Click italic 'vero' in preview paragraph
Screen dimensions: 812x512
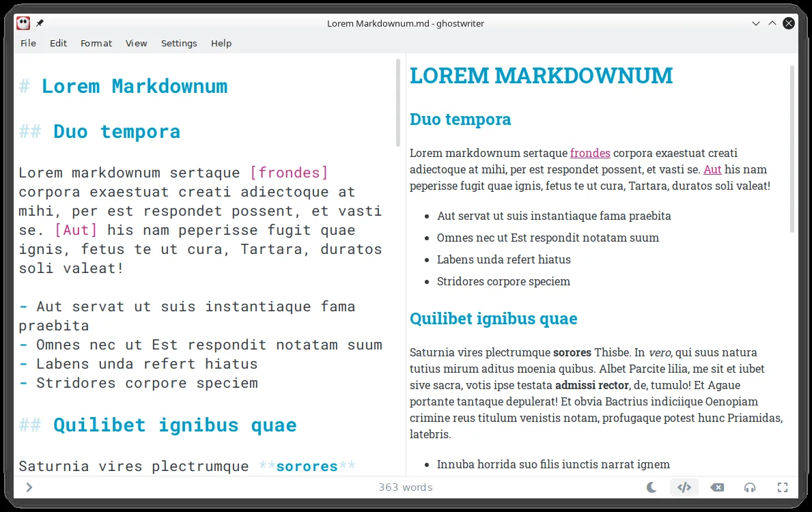[660, 352]
